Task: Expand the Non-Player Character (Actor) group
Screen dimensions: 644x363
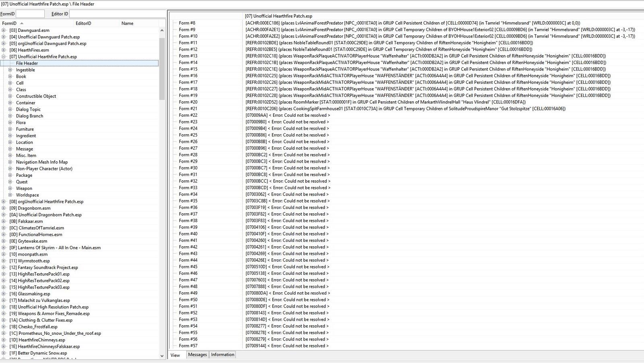Action: pyautogui.click(x=10, y=169)
